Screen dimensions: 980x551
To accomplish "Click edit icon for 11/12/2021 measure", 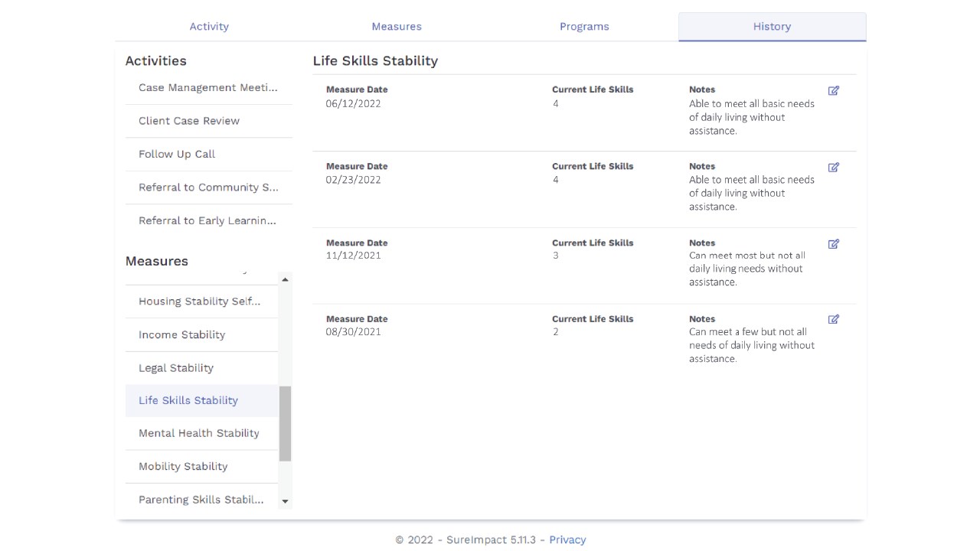I will pos(834,244).
